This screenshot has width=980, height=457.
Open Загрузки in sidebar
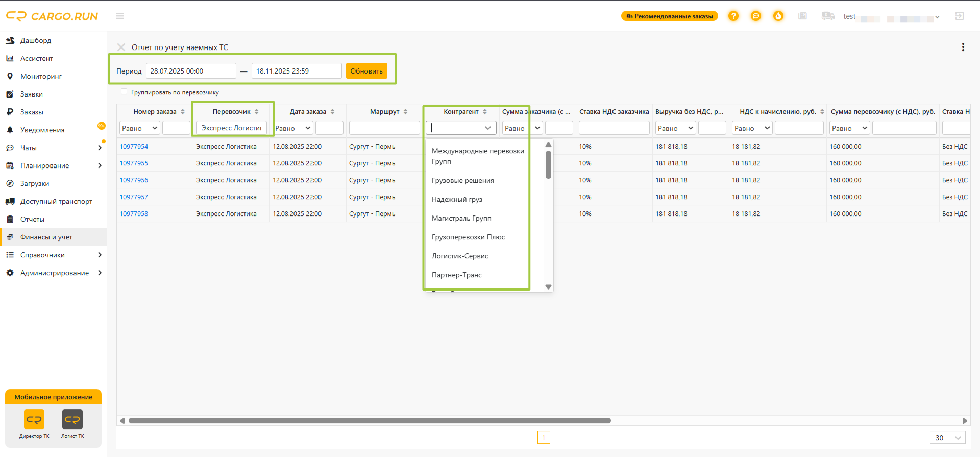pyautogui.click(x=53, y=183)
